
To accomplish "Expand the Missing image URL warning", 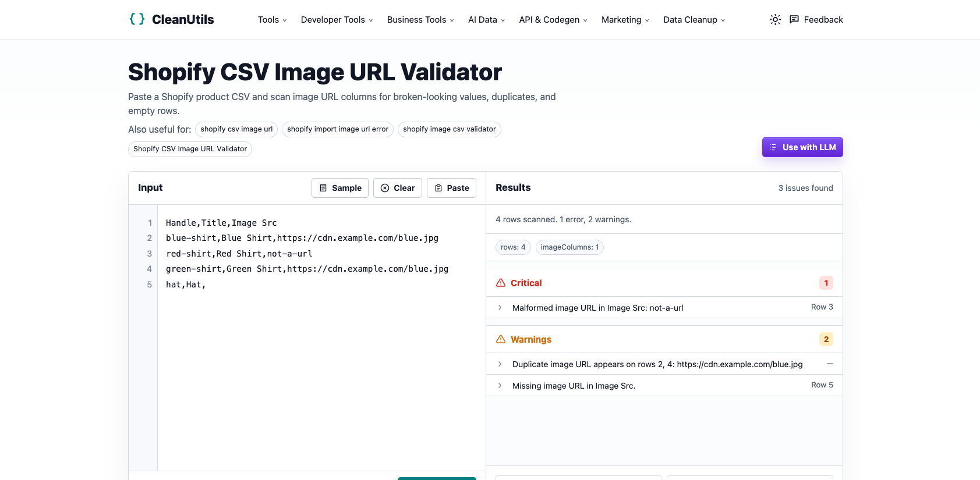I will pos(664,385).
